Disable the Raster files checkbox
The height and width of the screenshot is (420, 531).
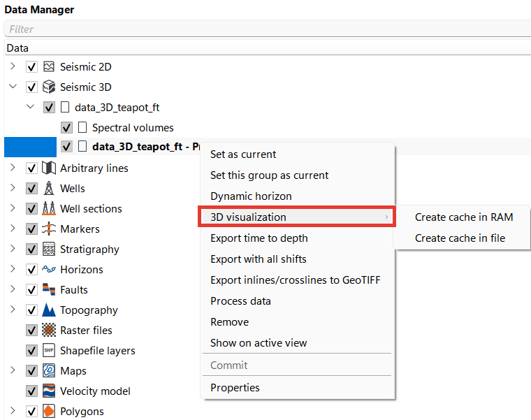[31, 331]
